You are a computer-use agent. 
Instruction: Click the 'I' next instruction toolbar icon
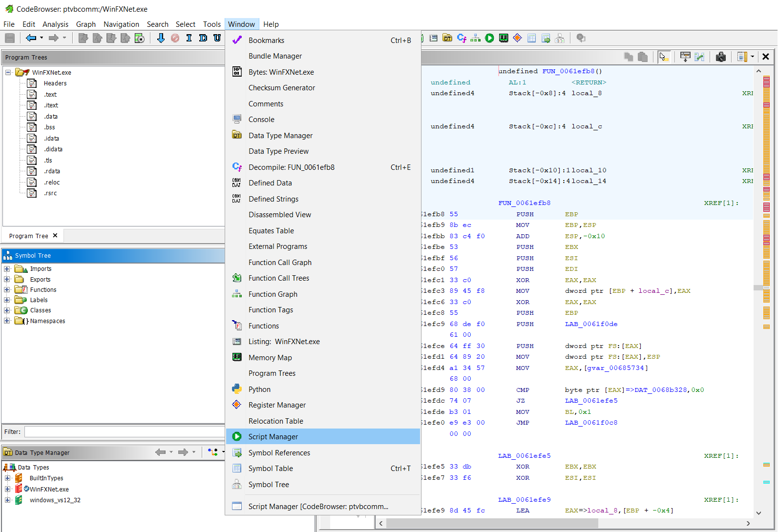tap(189, 38)
